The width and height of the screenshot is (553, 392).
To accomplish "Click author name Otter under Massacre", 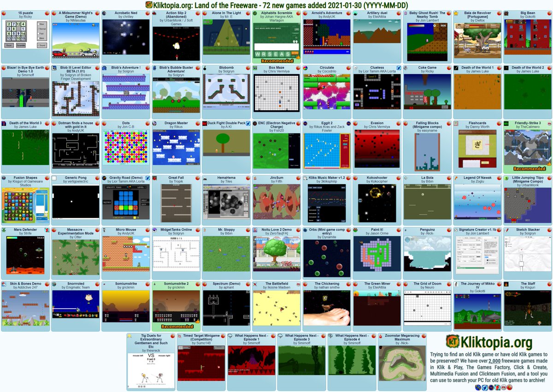I will (x=78, y=237).
